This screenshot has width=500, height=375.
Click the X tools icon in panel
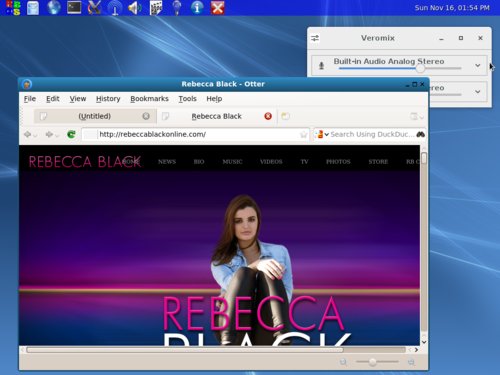94,8
